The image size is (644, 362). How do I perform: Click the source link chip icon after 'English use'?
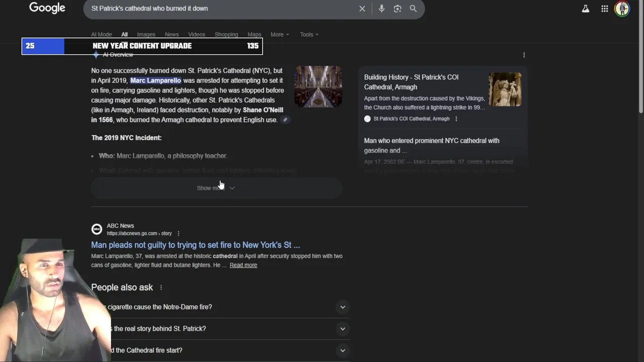(285, 120)
